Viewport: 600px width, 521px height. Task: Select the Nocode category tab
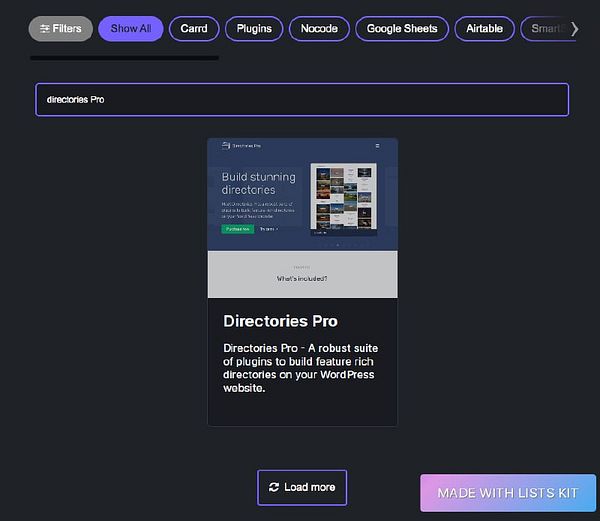(319, 29)
